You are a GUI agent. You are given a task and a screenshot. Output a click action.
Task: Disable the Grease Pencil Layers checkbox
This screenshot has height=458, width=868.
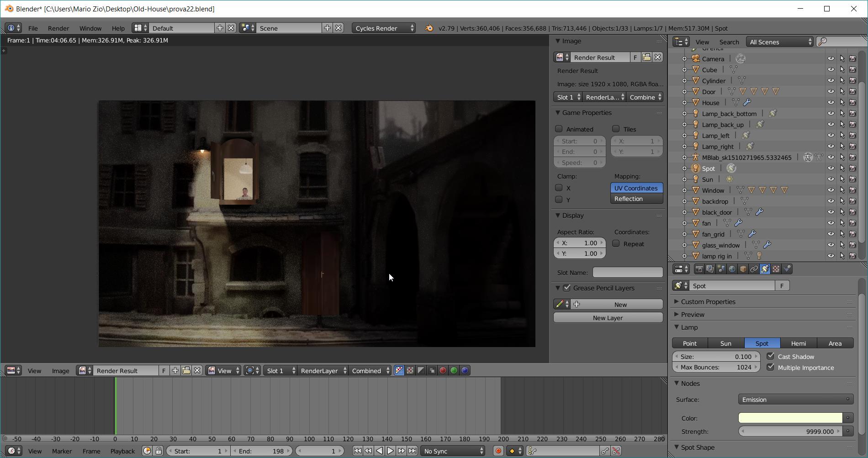(x=567, y=288)
